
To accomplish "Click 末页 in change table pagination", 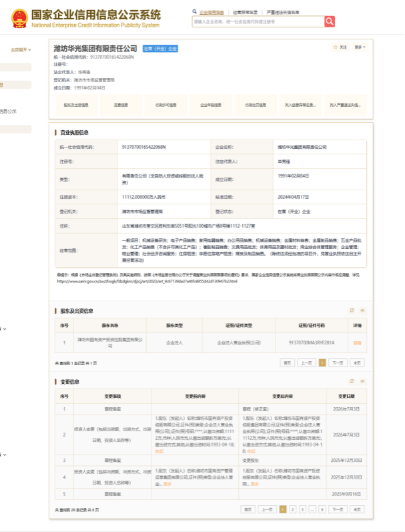I will pos(357,509).
